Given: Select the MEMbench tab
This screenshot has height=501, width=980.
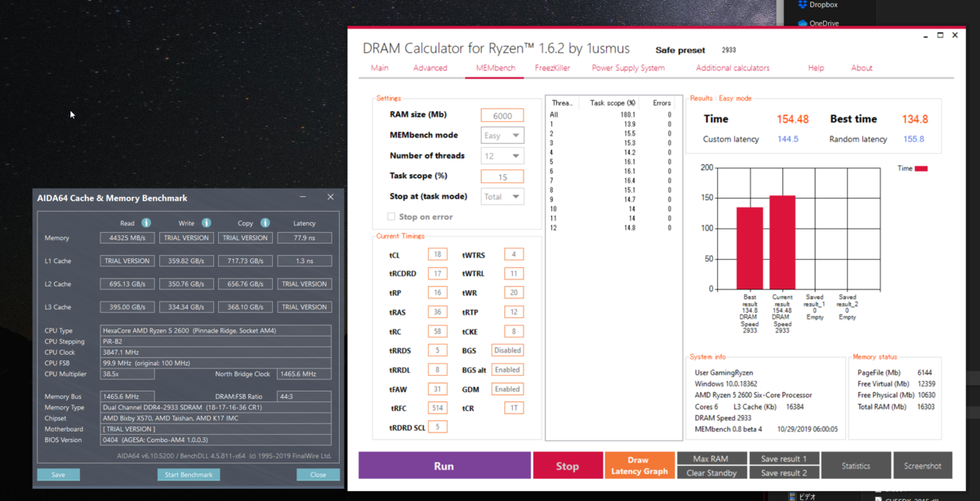Looking at the screenshot, I should (x=496, y=68).
